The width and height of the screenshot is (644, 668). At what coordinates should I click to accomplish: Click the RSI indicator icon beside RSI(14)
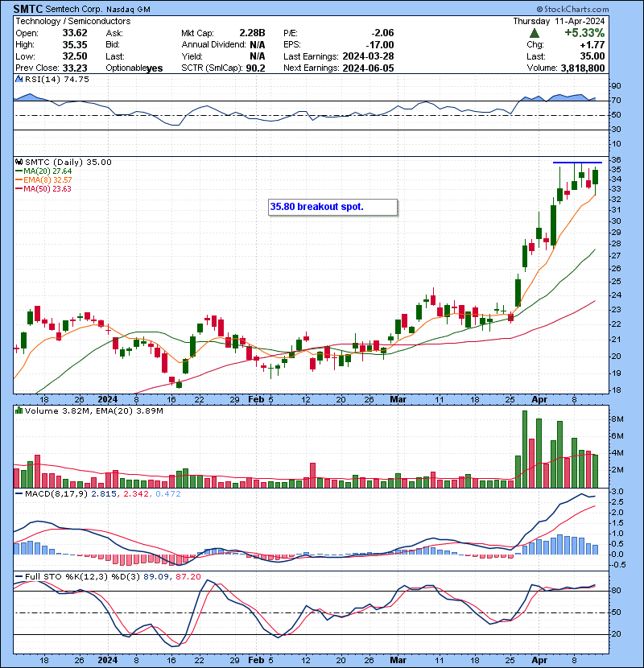(x=19, y=79)
